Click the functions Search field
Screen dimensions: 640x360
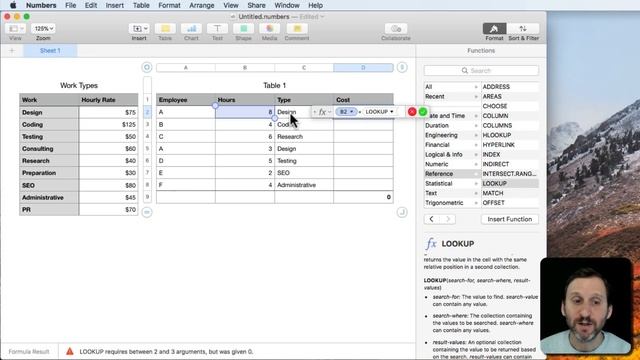pos(481,71)
